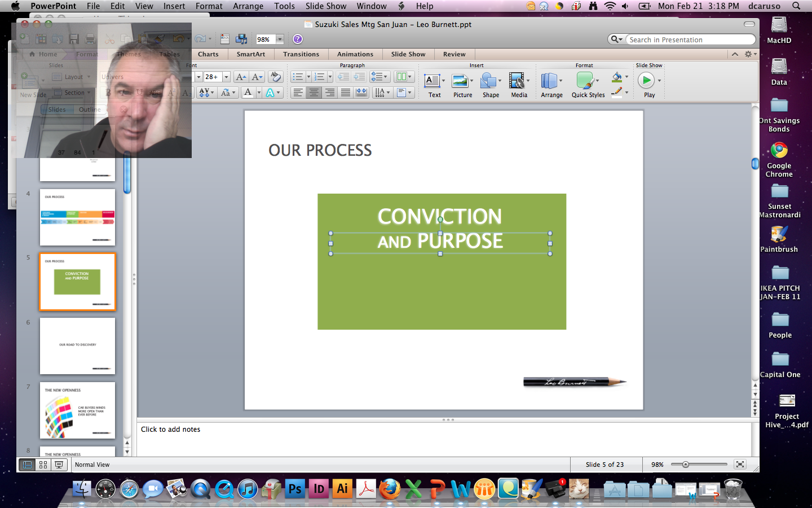Open the font size dropdown
Viewport: 812px width, 508px height.
click(226, 77)
